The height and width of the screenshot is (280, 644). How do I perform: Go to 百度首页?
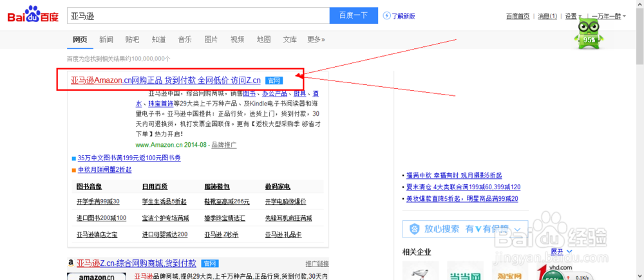[x=518, y=16]
